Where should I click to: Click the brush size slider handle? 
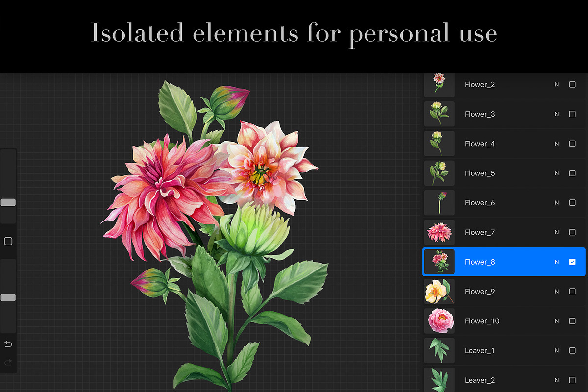coord(8,202)
